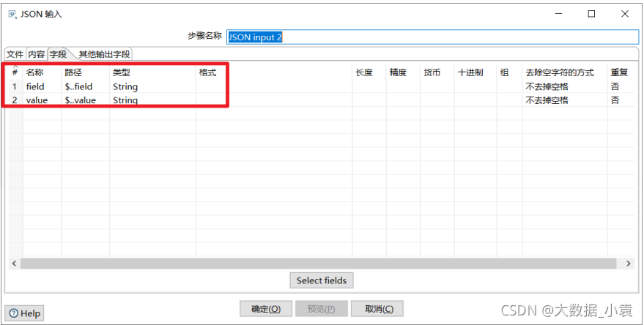The image size is (644, 325).
Task: Click the 否 cell in the value row
Action: click(621, 100)
